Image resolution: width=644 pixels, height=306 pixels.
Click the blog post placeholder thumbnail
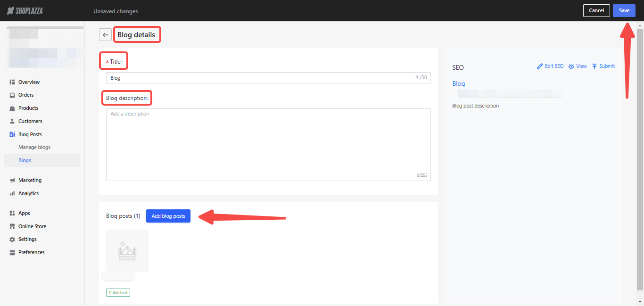point(127,251)
